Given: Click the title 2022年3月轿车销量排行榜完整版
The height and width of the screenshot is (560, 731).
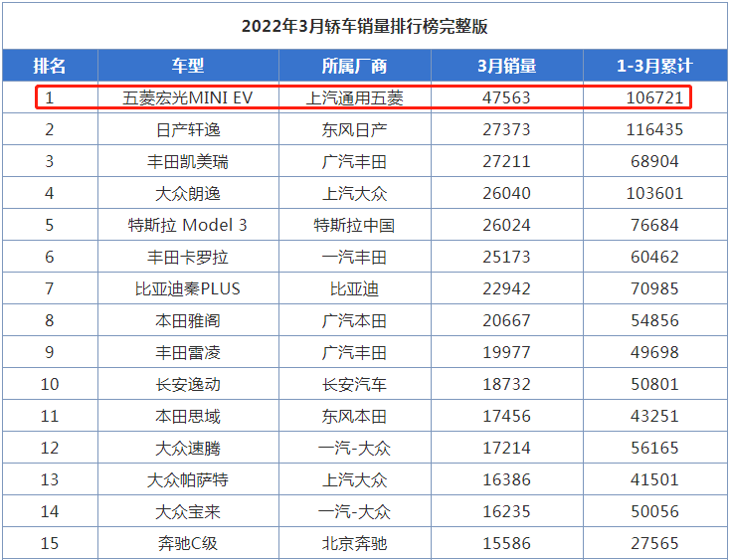Looking at the screenshot, I should [365, 26].
